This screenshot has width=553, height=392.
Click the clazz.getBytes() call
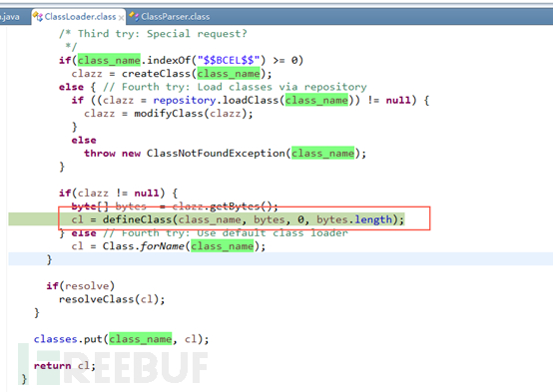pos(225,206)
